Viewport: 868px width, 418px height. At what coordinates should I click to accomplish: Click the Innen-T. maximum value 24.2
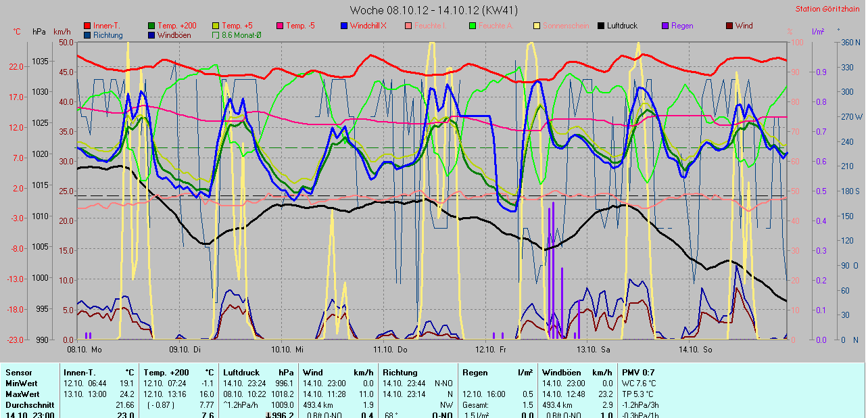tap(128, 394)
